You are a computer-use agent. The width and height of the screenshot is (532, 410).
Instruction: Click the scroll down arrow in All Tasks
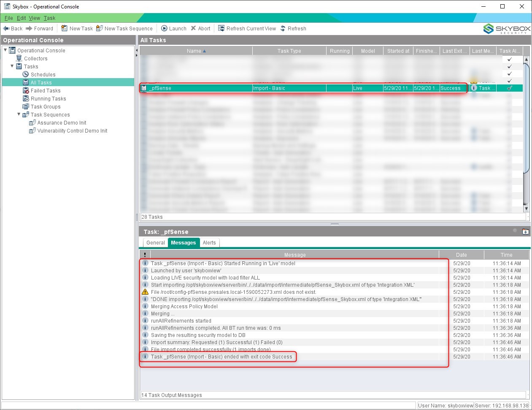pyautogui.click(x=526, y=209)
